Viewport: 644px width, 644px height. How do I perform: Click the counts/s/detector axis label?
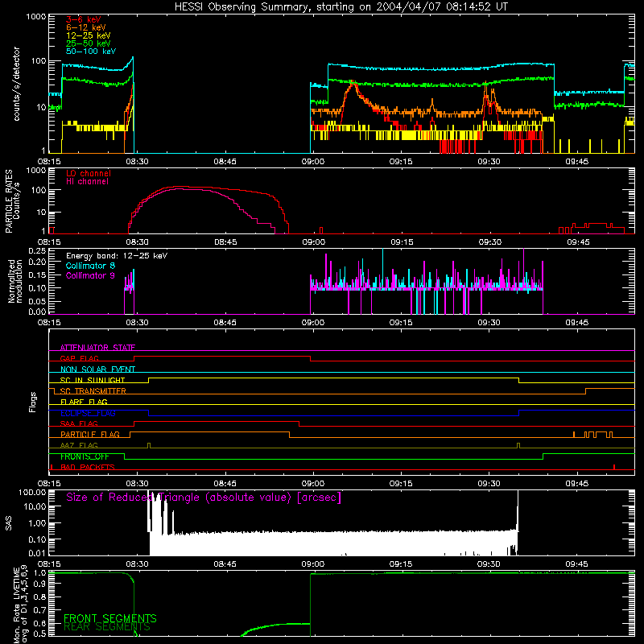point(17,84)
